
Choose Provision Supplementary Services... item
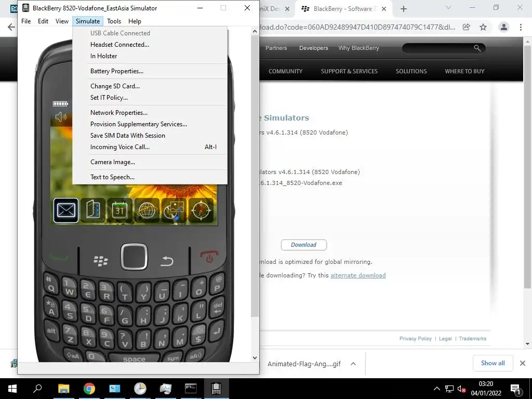138,124
